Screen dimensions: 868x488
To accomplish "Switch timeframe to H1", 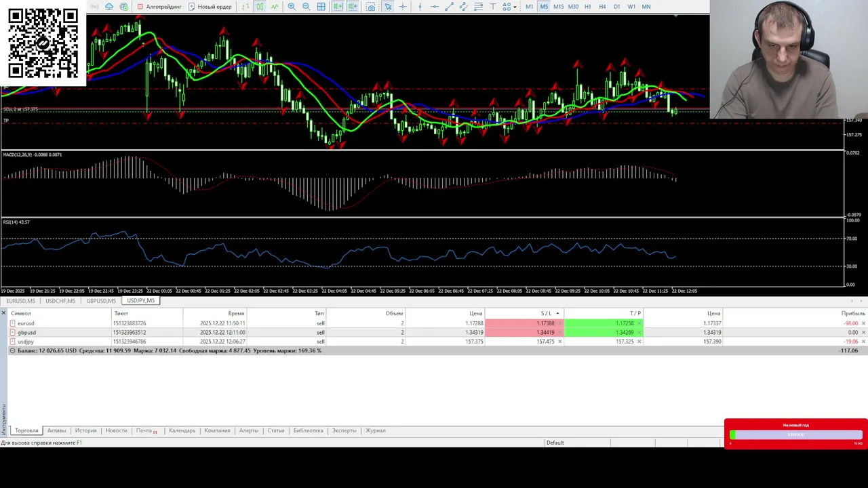I will 588,7.
